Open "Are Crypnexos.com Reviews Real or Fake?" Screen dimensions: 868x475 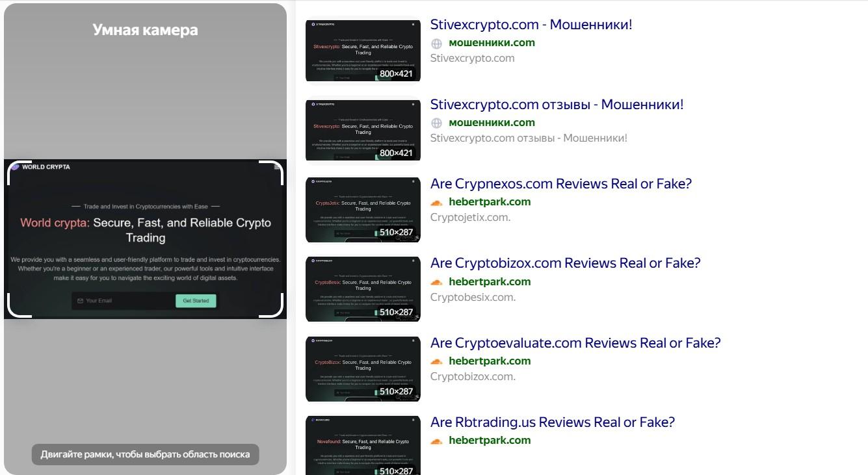pos(560,183)
